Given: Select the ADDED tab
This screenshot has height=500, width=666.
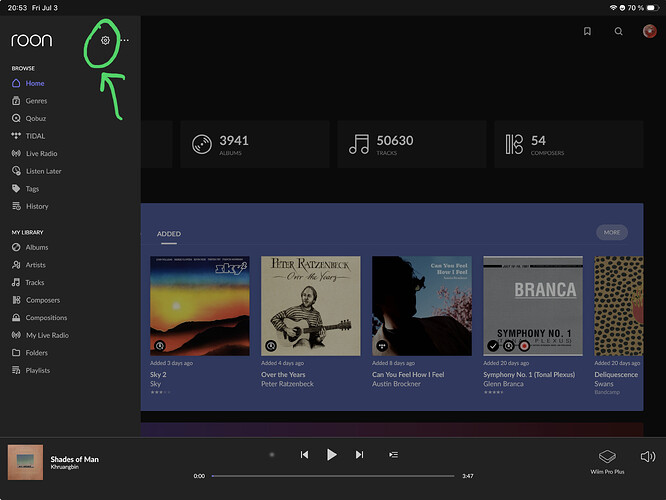Looking at the screenshot, I should click(x=169, y=234).
